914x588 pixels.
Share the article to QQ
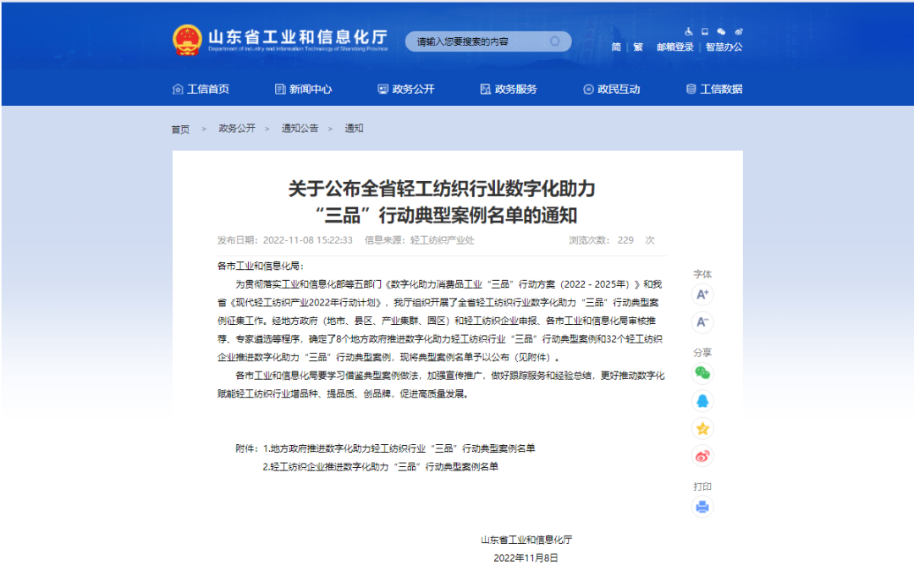point(703,400)
